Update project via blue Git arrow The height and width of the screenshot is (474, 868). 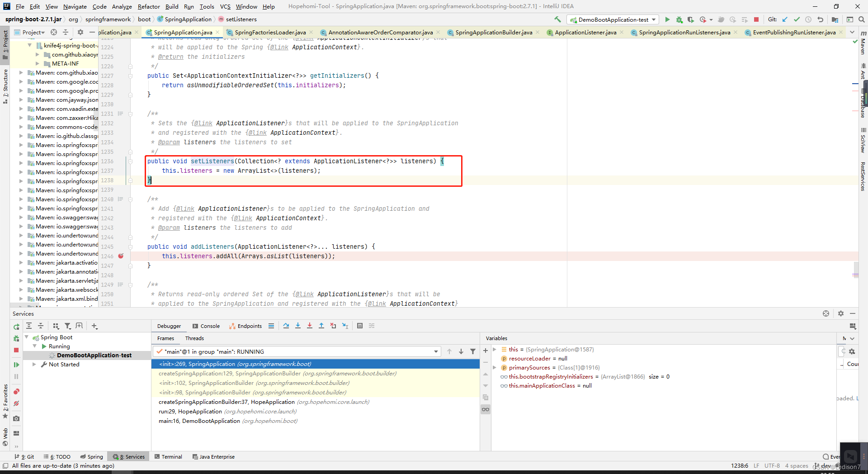[x=785, y=19]
